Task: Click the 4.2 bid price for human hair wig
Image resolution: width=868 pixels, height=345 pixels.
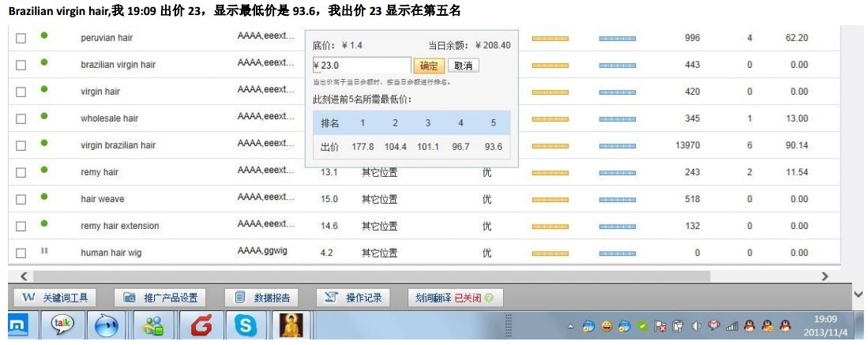Action: (327, 253)
